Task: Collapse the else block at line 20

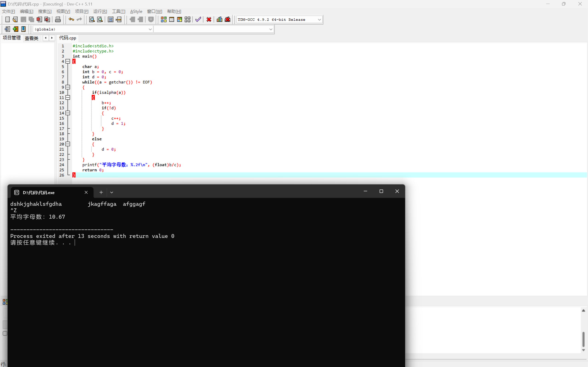Action: point(68,144)
